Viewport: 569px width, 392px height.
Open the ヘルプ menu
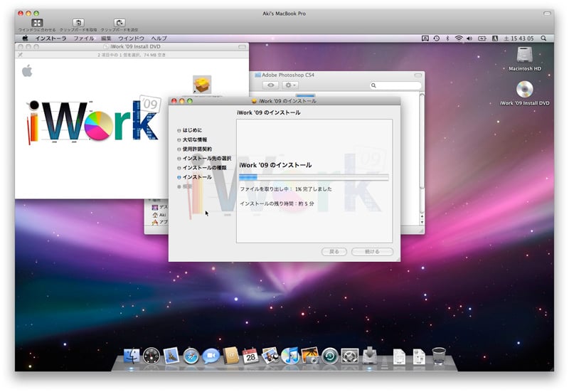click(159, 38)
